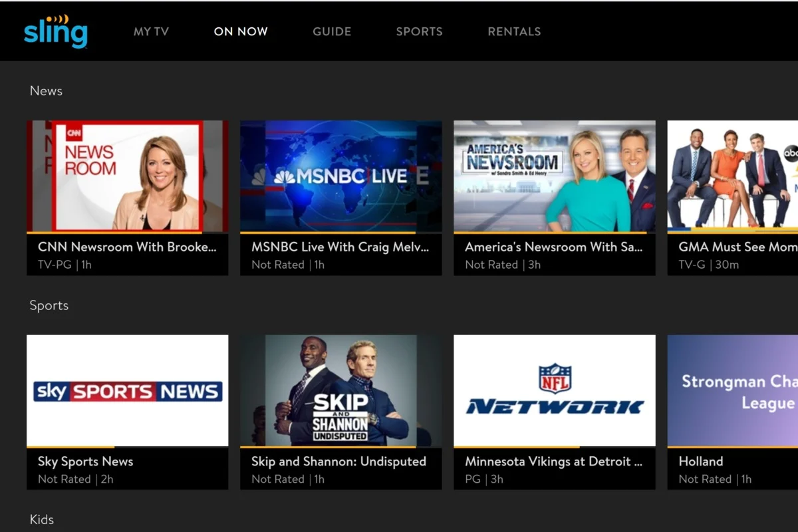Switch to the SPORTS tab
Viewport: 798px width, 532px height.
tap(419, 31)
